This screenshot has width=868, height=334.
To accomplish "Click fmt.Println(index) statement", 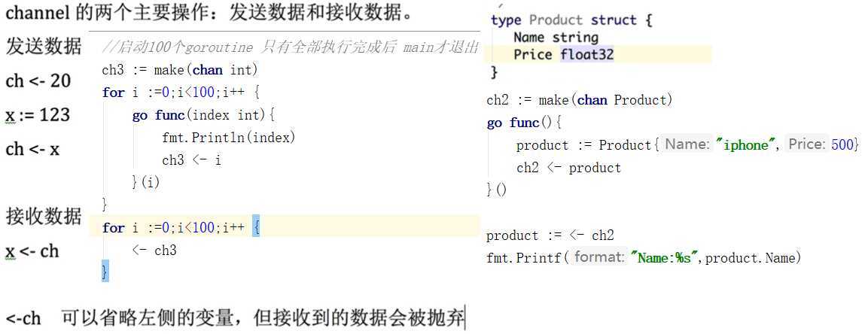I will tap(229, 138).
